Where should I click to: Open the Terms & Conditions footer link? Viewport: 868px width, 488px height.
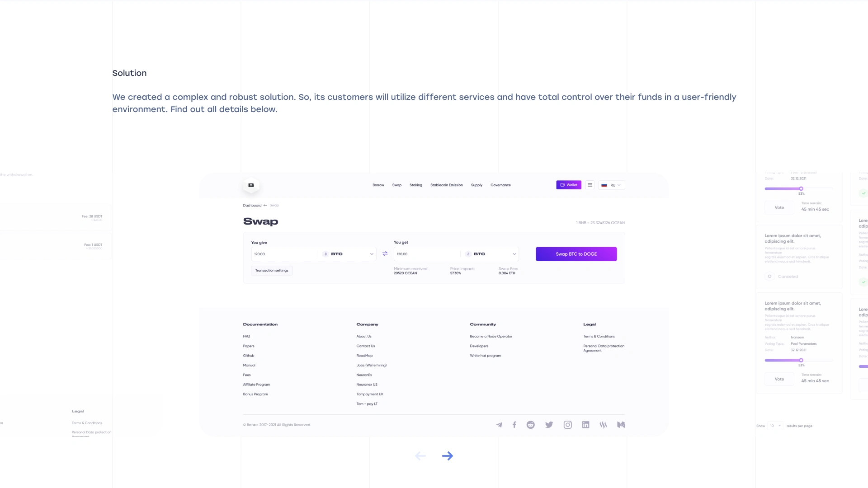[599, 337]
